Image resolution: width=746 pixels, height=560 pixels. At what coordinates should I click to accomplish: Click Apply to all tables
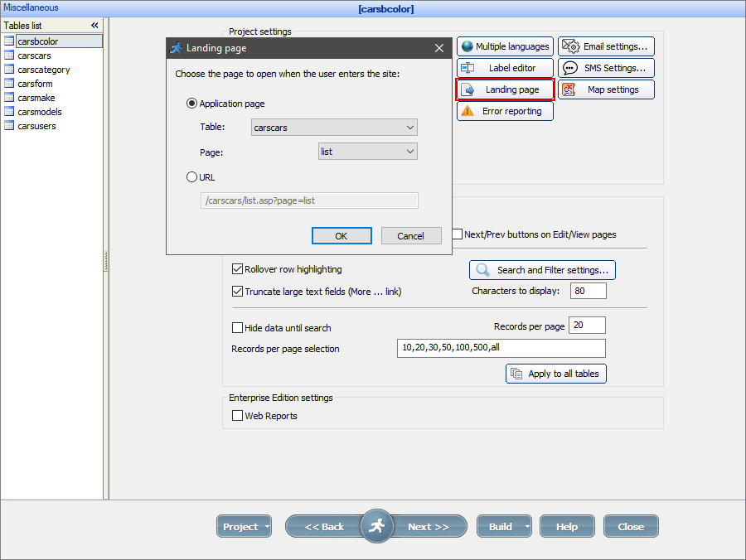555,374
